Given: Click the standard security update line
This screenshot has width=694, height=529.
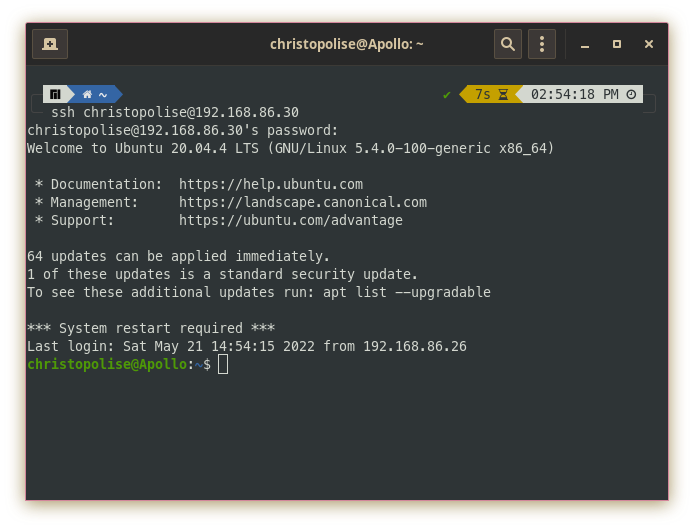Looking at the screenshot, I should pyautogui.click(x=222, y=274).
